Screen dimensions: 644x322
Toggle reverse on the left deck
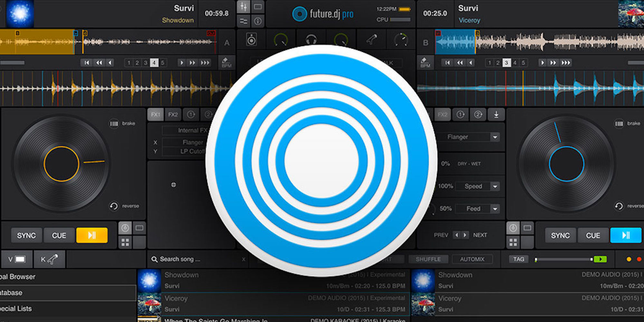[114, 206]
